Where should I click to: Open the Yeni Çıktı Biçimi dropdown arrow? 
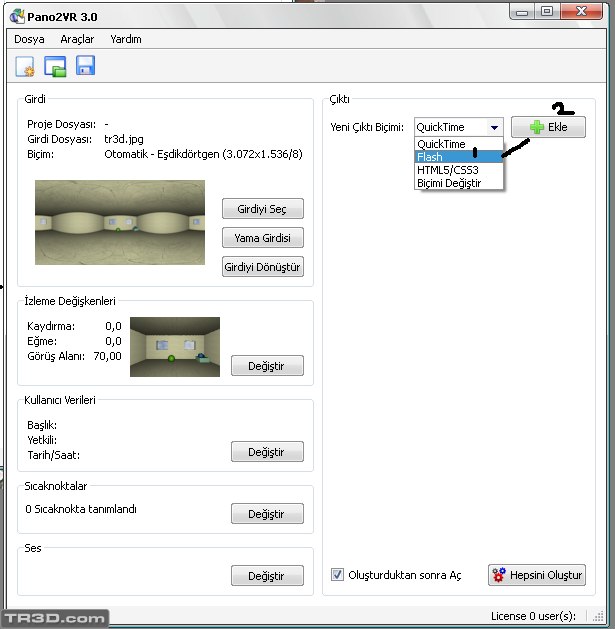tap(494, 128)
